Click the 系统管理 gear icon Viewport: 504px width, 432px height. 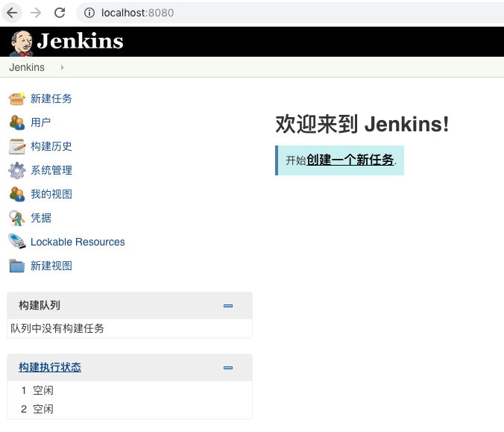tap(17, 170)
